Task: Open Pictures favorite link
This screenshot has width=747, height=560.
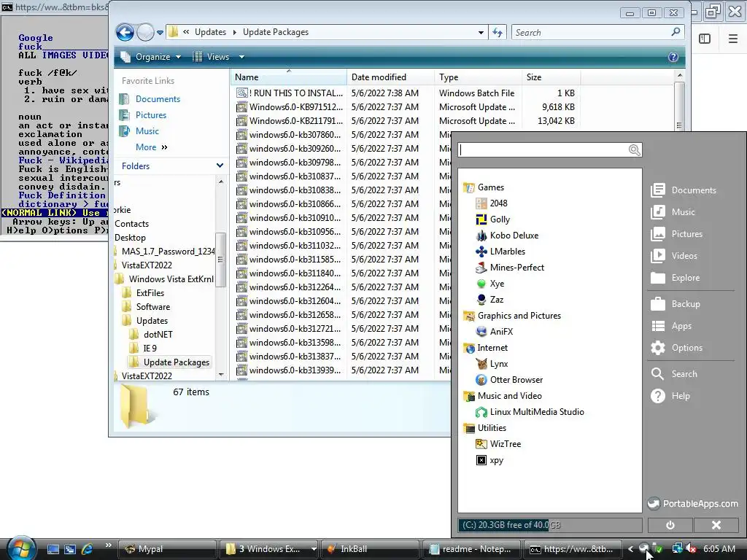Action: pos(143,115)
